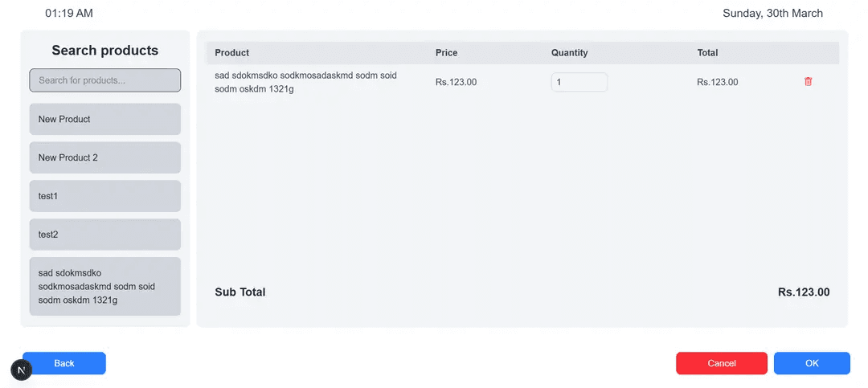868x388 pixels.
Task: Click the Total column header
Action: [x=707, y=53]
